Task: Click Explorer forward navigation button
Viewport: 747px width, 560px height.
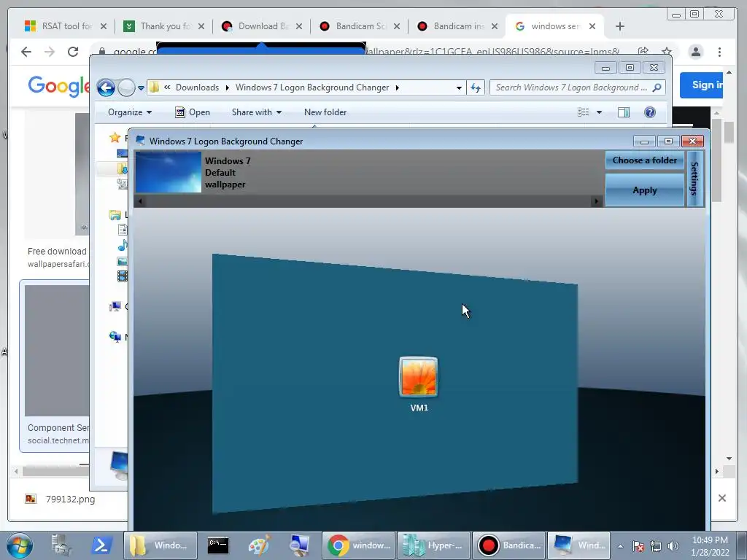Action: tap(126, 87)
